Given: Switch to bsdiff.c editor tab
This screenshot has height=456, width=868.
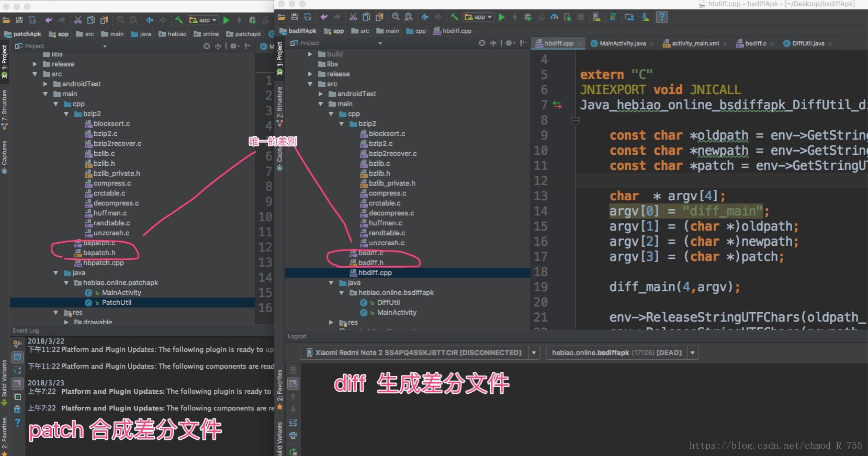Looking at the screenshot, I should (x=755, y=43).
